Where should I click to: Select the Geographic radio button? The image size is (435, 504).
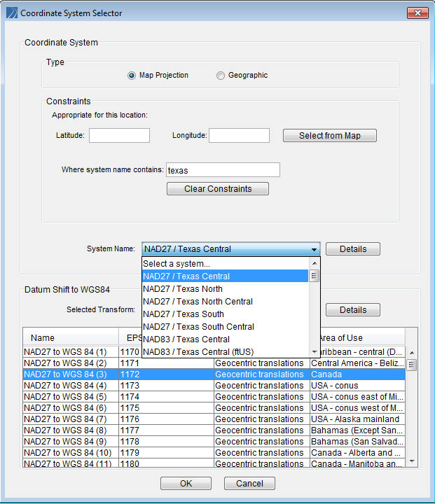tap(221, 76)
